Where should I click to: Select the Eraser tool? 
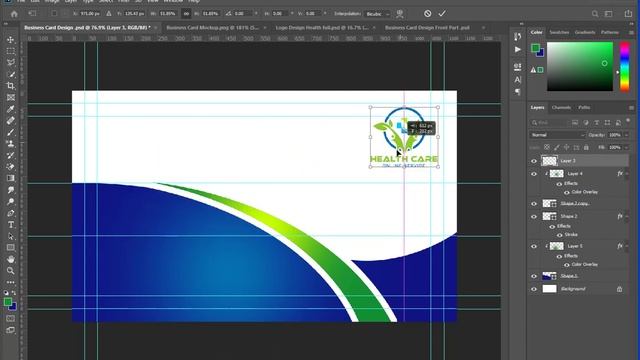pos(11,167)
